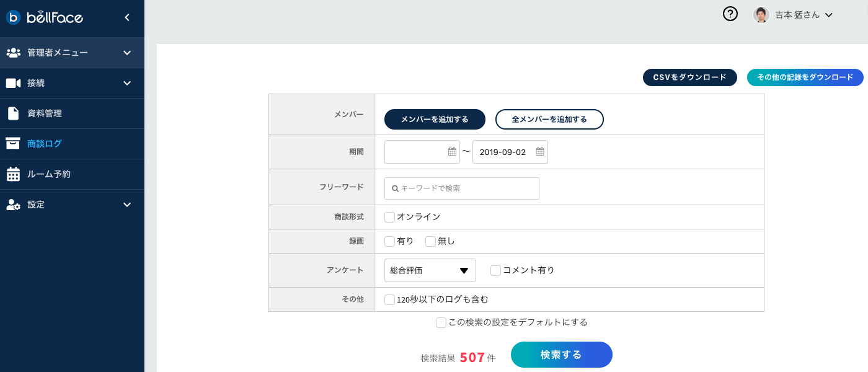This screenshot has height=372, width=868.
Task: Expand the 管理者メニュー sidebar section
Action: (x=127, y=53)
